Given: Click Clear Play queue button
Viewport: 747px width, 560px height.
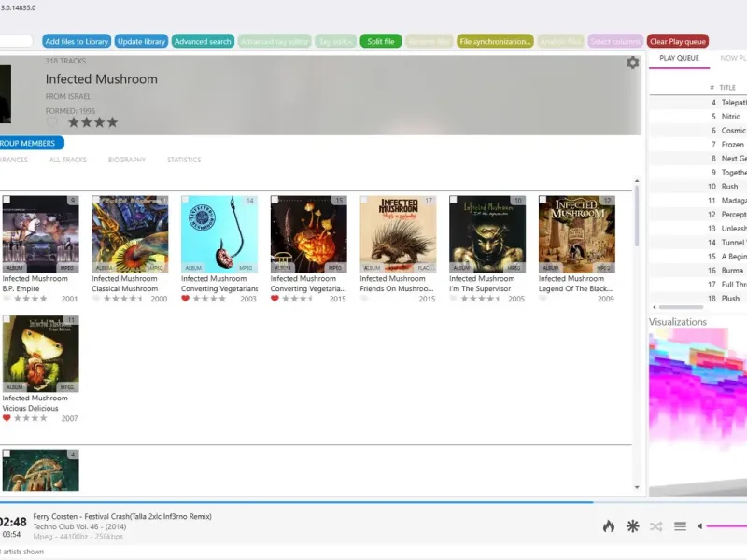Looking at the screenshot, I should coord(678,41).
